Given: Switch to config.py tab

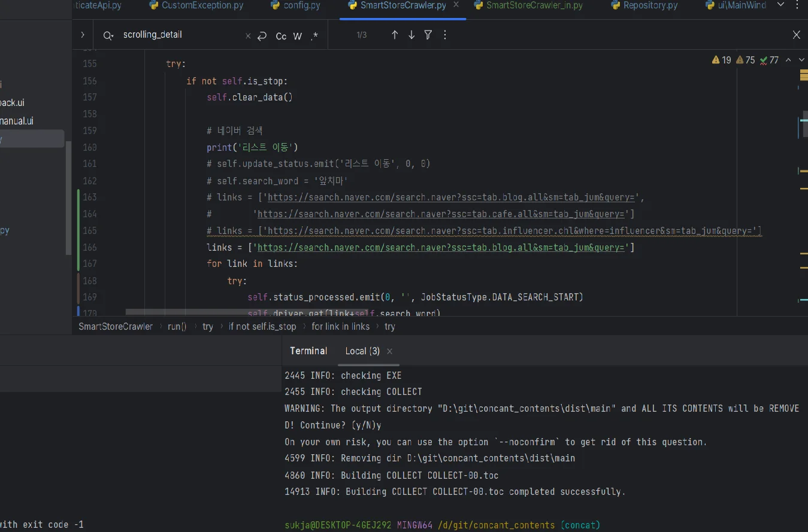Looking at the screenshot, I should coord(295,5).
